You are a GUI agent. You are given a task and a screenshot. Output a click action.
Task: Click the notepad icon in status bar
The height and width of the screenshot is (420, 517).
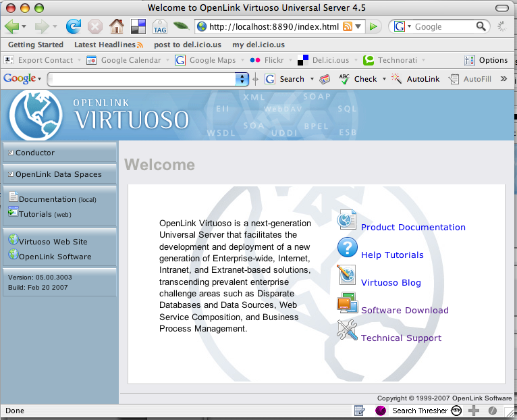click(359, 411)
